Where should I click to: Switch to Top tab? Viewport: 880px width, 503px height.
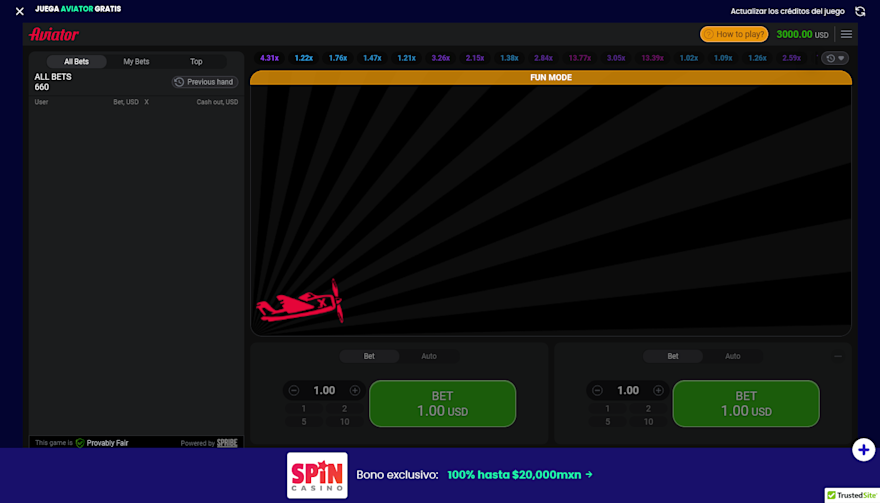click(196, 62)
